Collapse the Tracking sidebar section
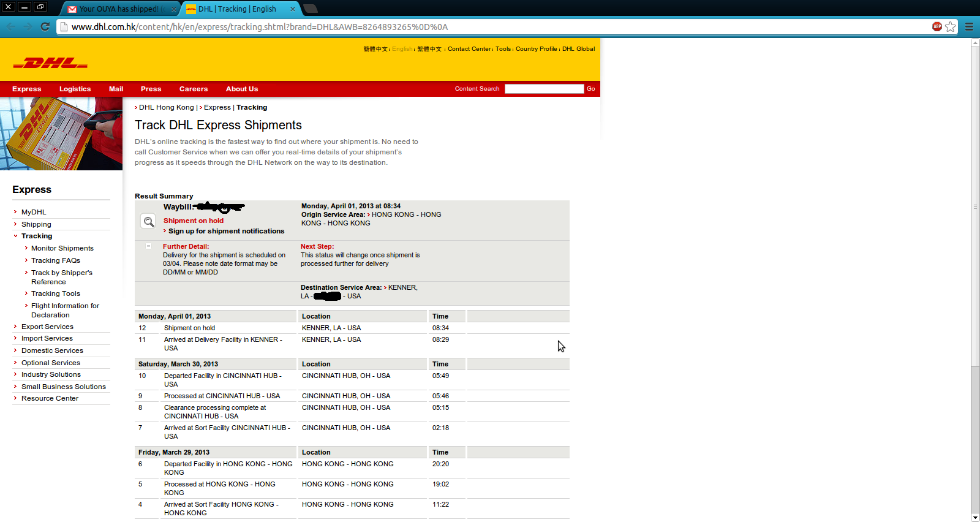The image size is (980, 522). click(x=37, y=236)
